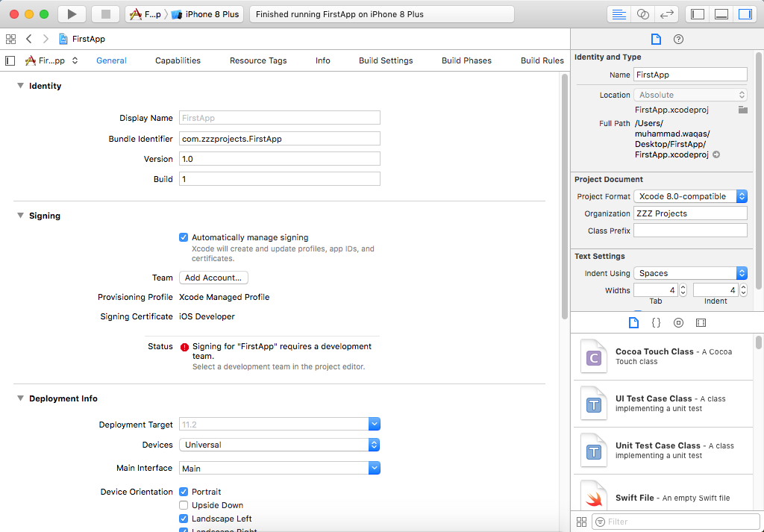Click the Class Prefix field
Viewport: 764px width, 532px height.
pyautogui.click(x=690, y=231)
